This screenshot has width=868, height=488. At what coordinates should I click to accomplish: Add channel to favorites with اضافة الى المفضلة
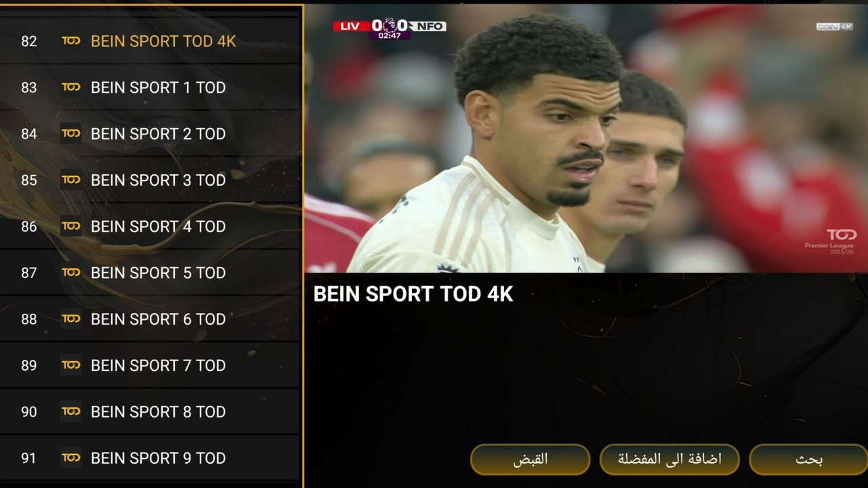coord(669,460)
